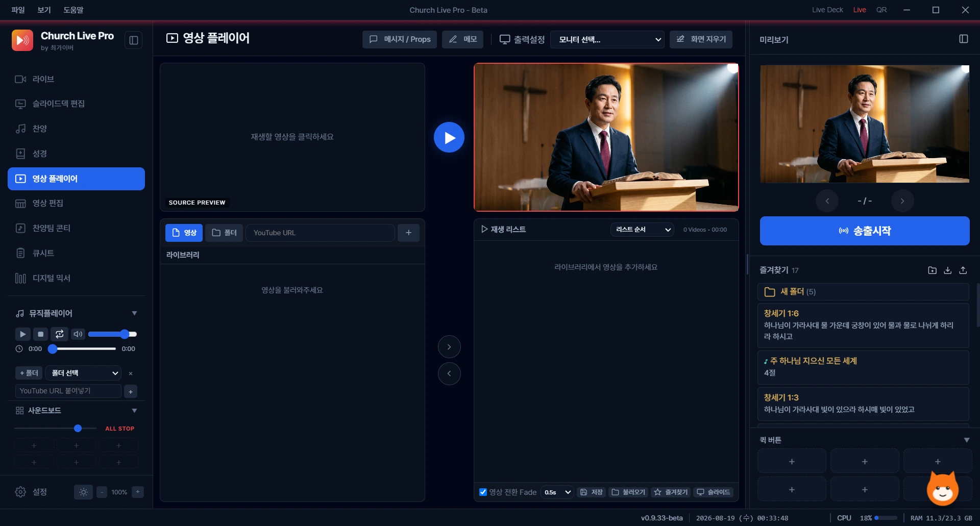Decrease the zoom level below 100%
Image resolution: width=980 pixels, height=526 pixels.
102,492
